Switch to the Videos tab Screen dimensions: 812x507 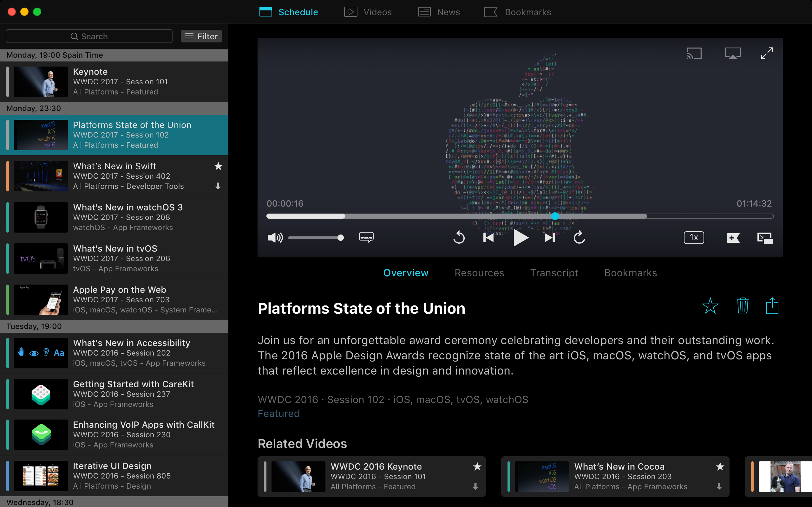pyautogui.click(x=368, y=12)
